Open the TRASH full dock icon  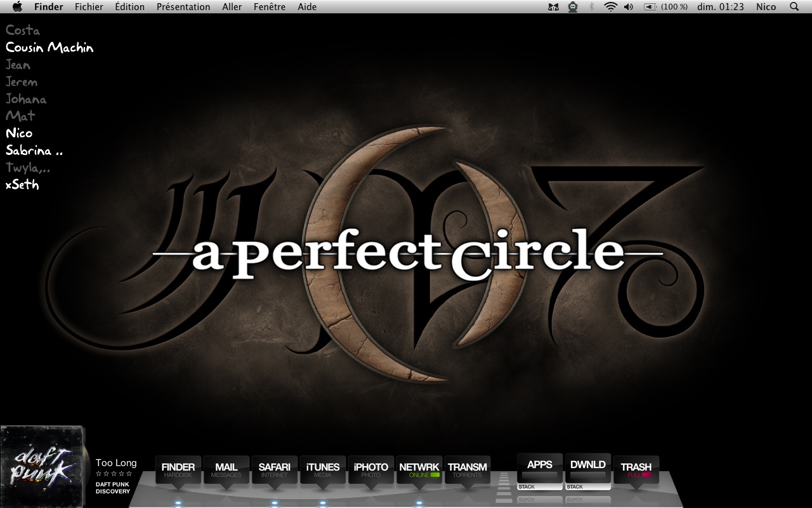pos(636,471)
